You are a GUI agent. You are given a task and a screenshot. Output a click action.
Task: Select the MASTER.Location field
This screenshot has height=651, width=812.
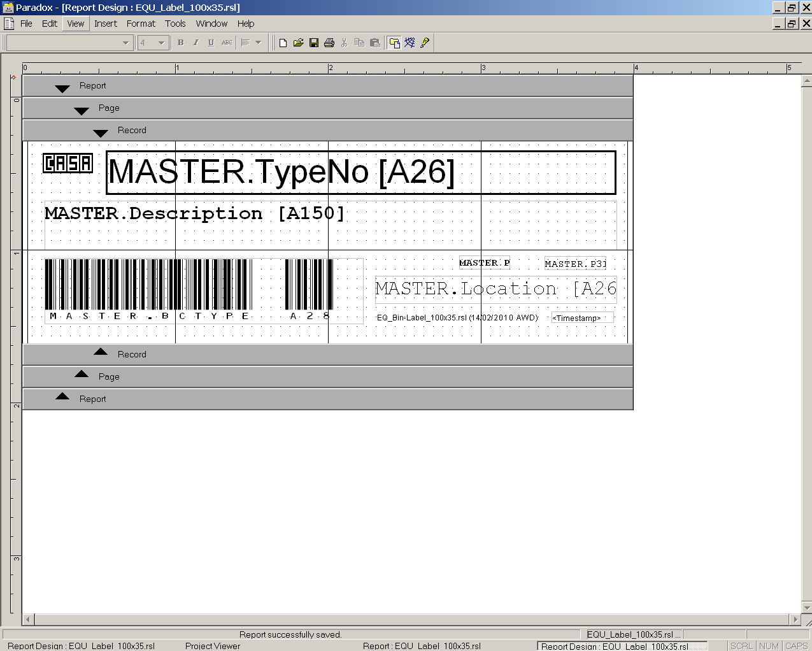point(496,289)
